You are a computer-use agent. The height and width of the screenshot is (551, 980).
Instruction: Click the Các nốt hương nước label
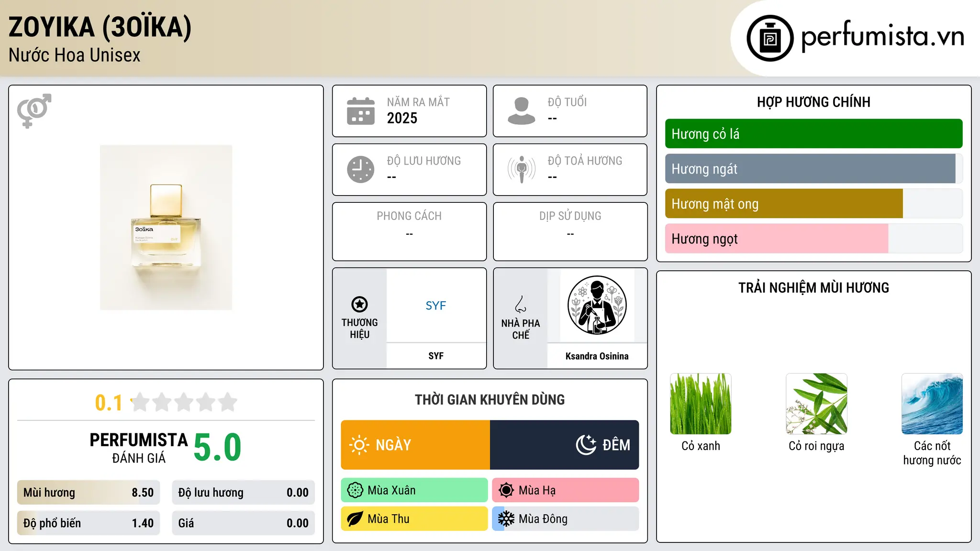coord(932,453)
